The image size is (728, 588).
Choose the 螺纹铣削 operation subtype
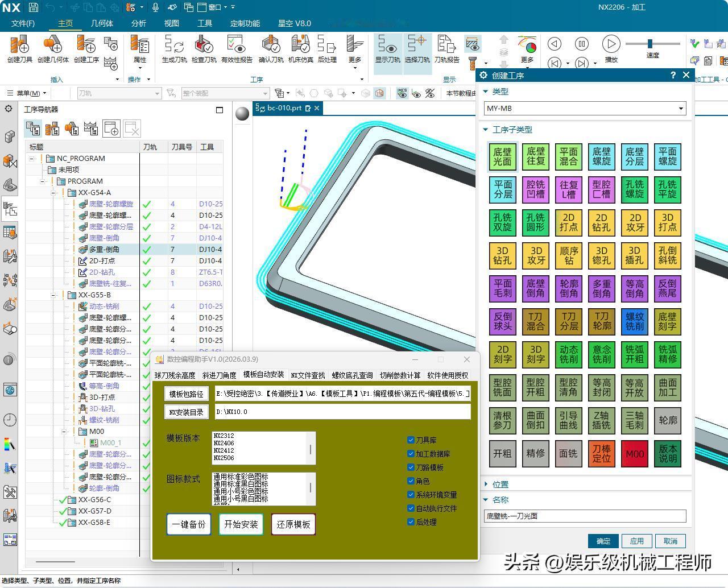634,322
